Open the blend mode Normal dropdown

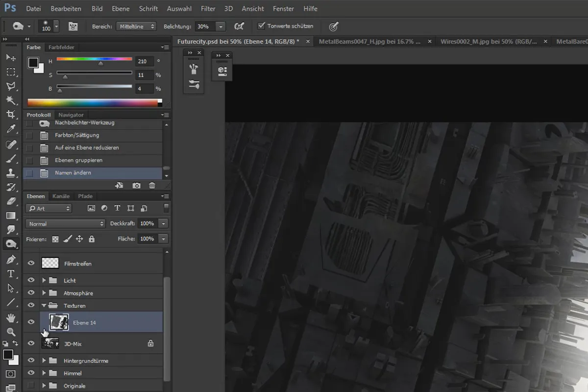tap(65, 223)
